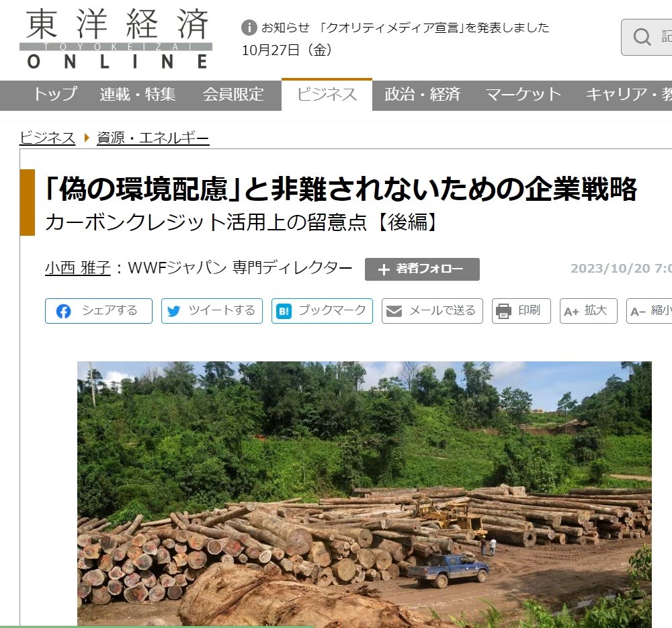Open the トップ navigation tab
Image resolution: width=672 pixels, height=628 pixels.
click(55, 94)
